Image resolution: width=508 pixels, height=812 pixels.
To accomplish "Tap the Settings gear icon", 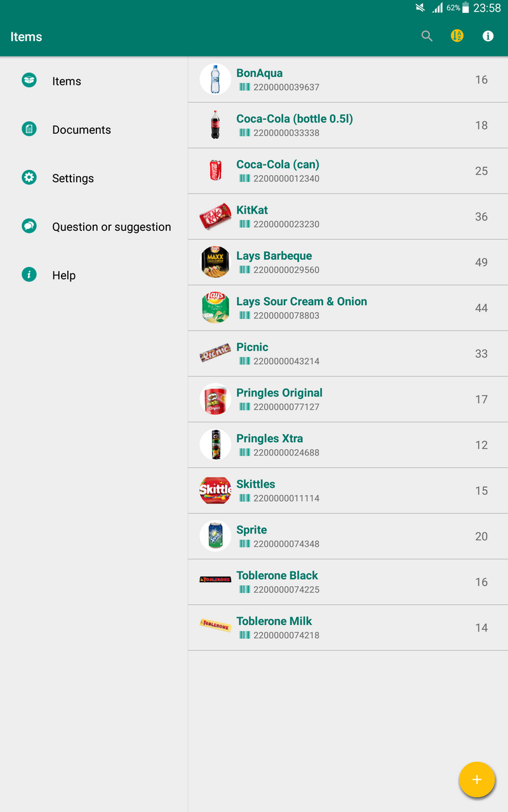I will 29,178.
